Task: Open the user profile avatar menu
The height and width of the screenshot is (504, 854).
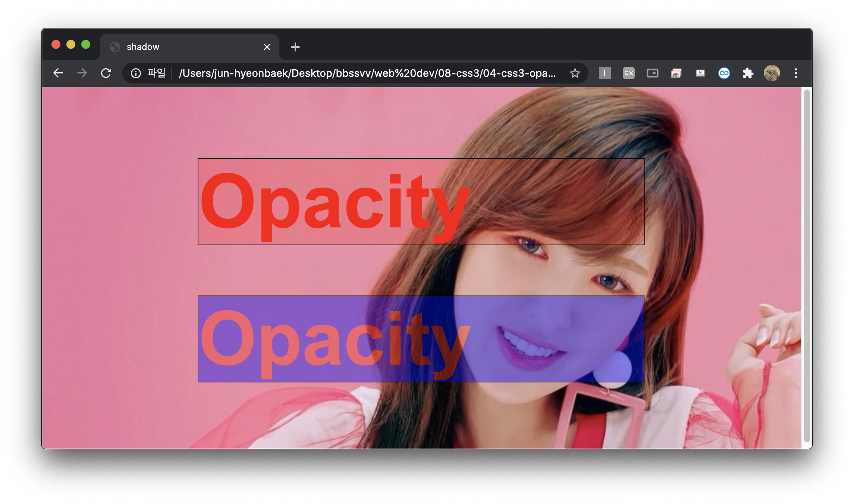Action: click(772, 73)
